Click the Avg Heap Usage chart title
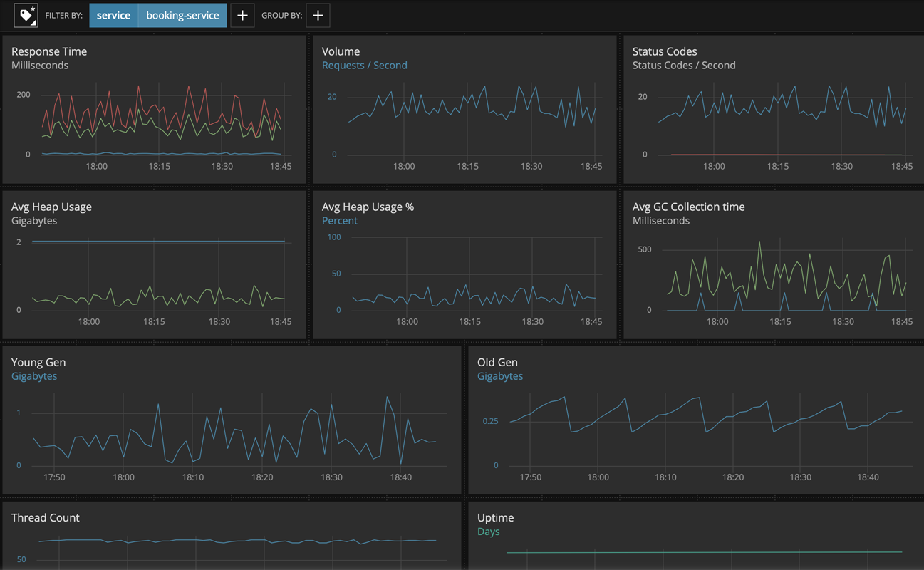Screen dimensions: 924x570 pyautogui.click(x=51, y=207)
